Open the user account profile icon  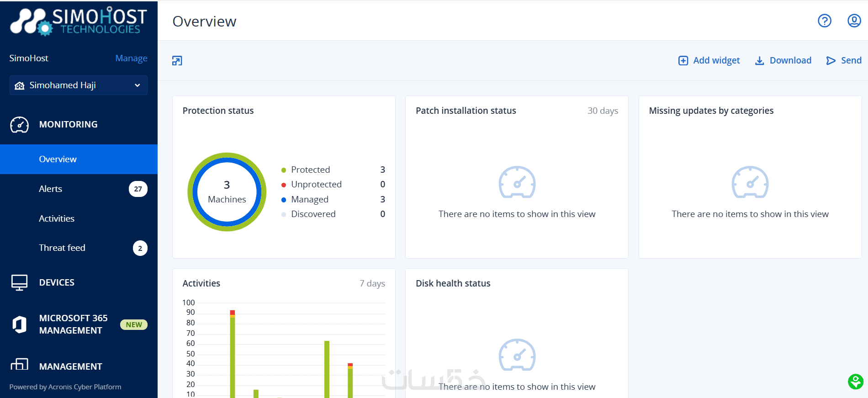pyautogui.click(x=854, y=21)
